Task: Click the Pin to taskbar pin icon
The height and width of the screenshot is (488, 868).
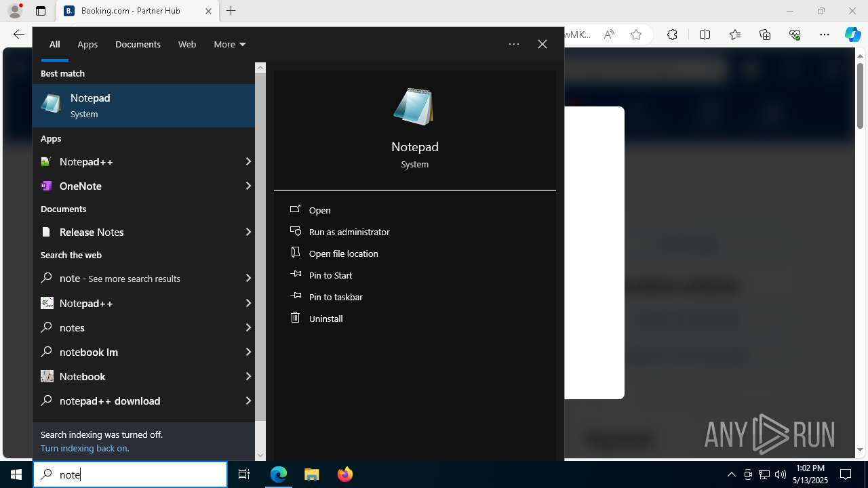Action: click(295, 296)
